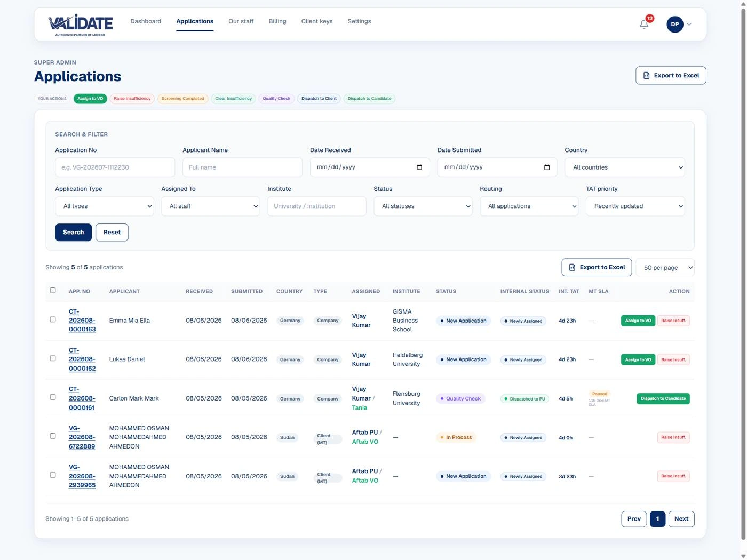747x560 pixels.
Task: Check the row for Emma Mia Ella
Action: [53, 319]
